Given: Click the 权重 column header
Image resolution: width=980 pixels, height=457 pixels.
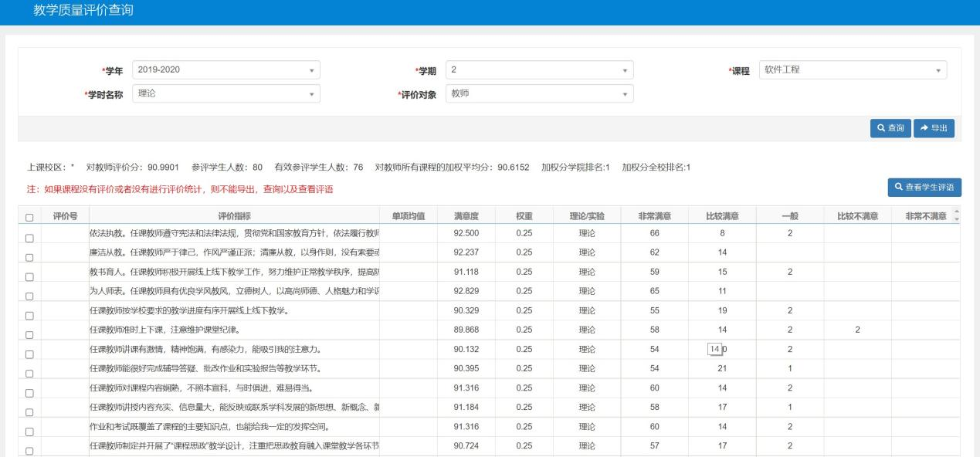Looking at the screenshot, I should [x=524, y=216].
